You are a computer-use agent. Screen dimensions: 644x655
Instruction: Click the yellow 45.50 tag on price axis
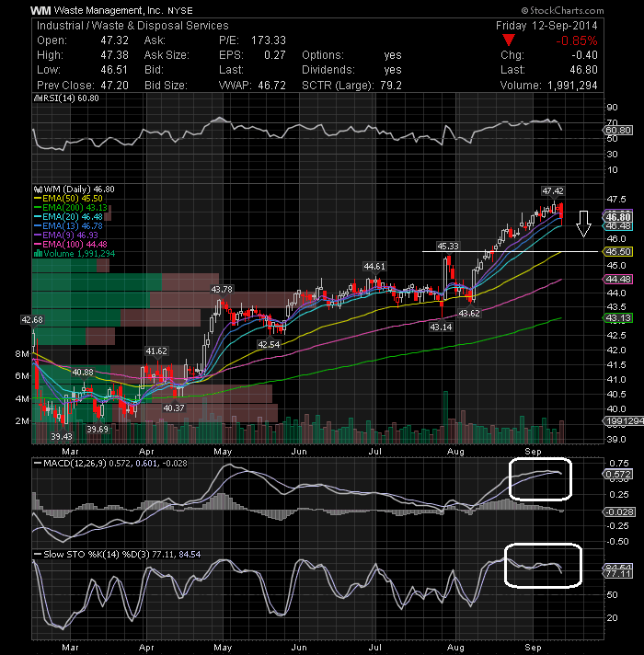[x=618, y=251]
